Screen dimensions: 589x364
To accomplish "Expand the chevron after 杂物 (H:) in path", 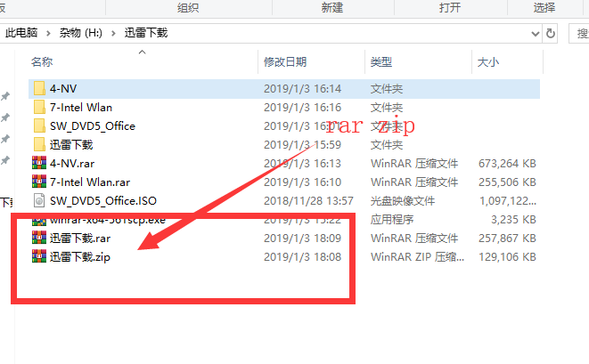I will (x=113, y=34).
